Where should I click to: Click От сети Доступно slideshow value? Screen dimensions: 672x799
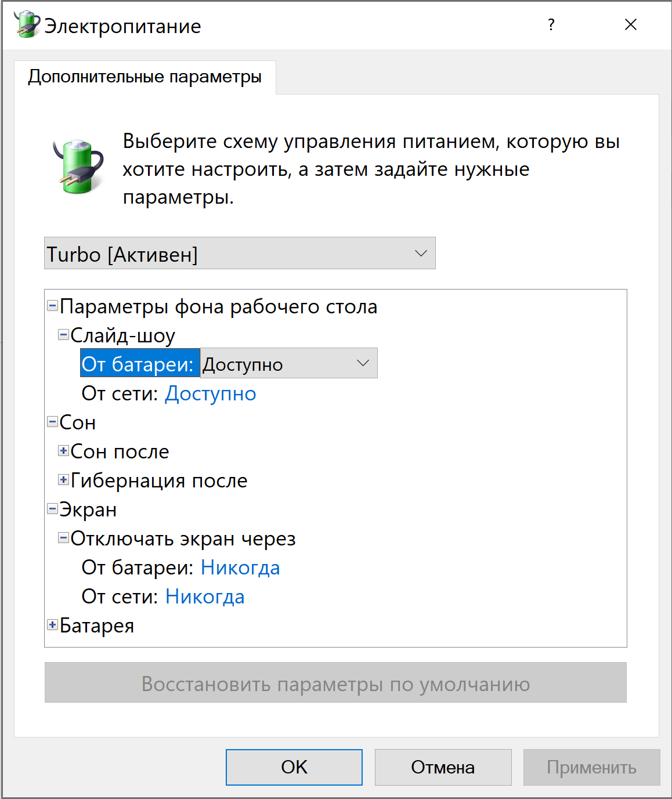pyautogui.click(x=211, y=393)
